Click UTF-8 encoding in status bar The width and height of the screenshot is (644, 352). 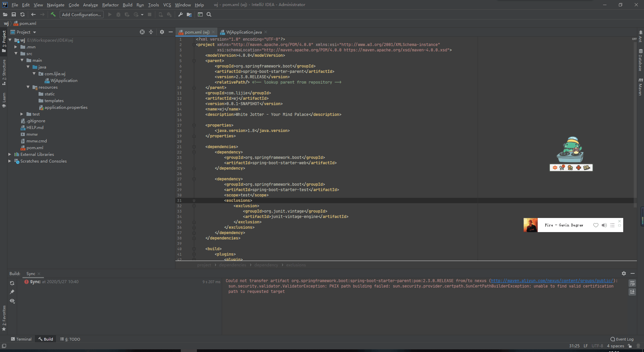pos(597,346)
